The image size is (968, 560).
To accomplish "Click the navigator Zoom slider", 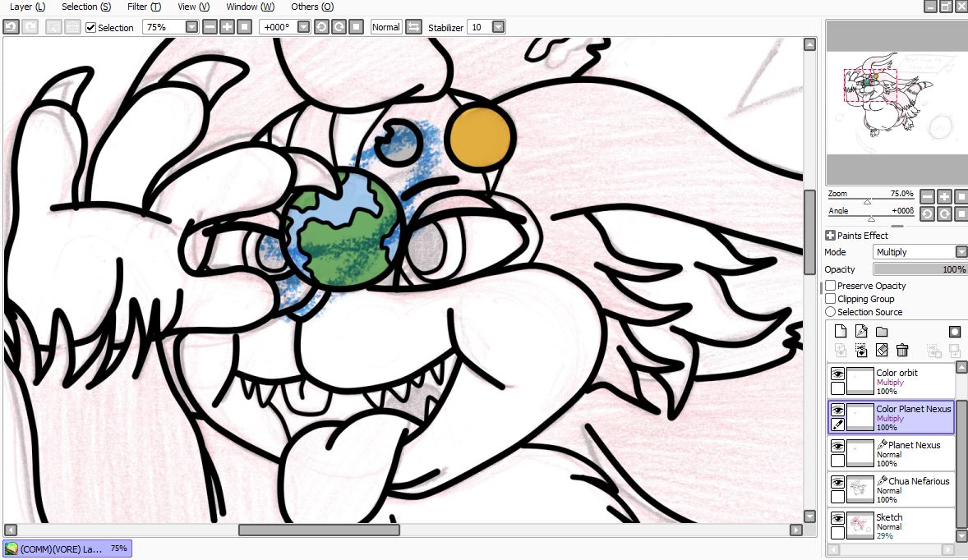I will (871, 199).
